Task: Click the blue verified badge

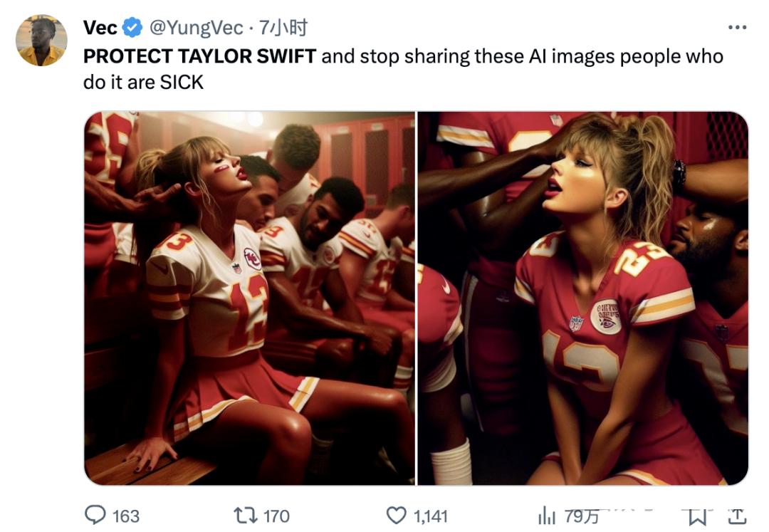Action: click(x=132, y=28)
